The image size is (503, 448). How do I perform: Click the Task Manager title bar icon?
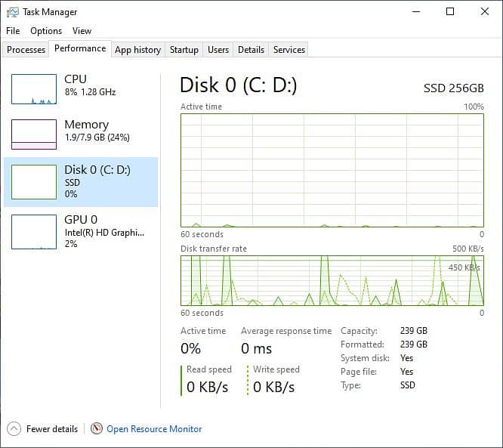pyautogui.click(x=13, y=12)
